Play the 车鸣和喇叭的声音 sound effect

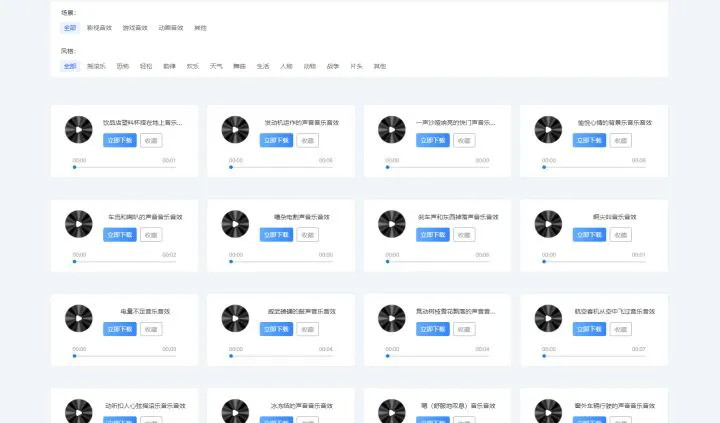[79, 224]
